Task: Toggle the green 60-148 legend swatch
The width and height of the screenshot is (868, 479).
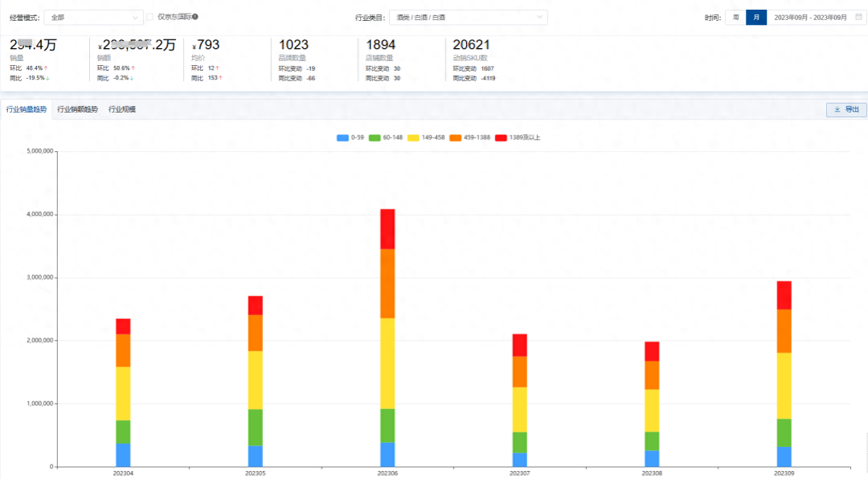Action: (x=375, y=138)
